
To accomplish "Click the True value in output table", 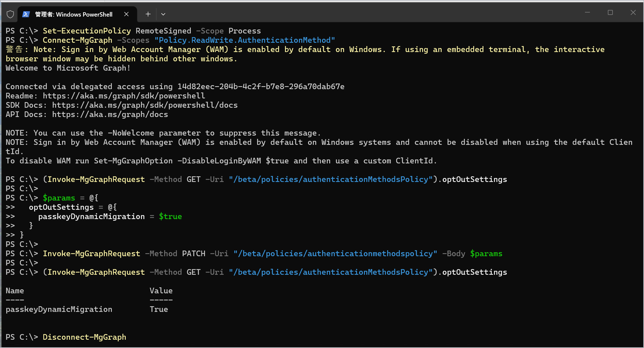I will point(159,309).
